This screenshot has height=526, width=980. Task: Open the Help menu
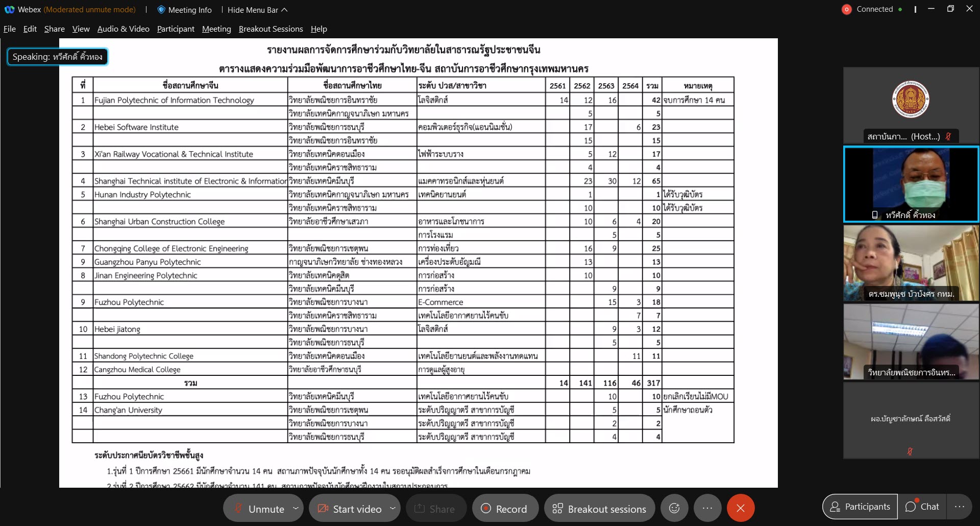point(319,29)
